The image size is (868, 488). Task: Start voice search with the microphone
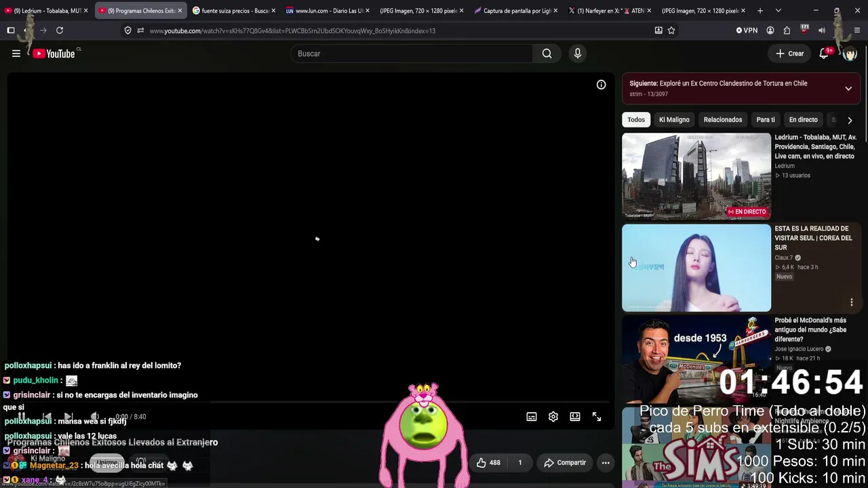click(578, 54)
